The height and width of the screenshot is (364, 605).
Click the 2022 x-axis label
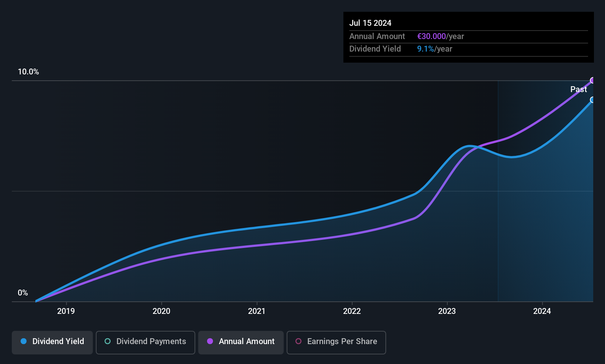[x=352, y=311]
